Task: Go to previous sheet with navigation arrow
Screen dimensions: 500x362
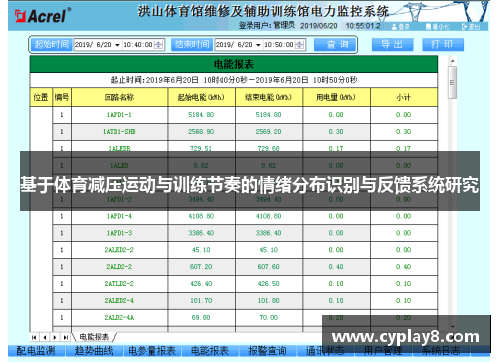Action: pyautogui.click(x=45, y=337)
